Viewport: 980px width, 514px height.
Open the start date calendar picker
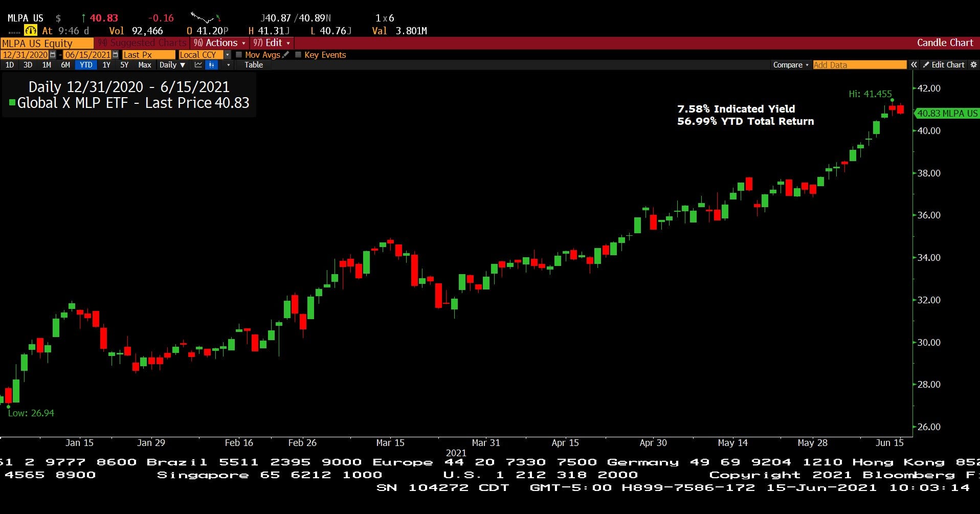pyautogui.click(x=52, y=55)
